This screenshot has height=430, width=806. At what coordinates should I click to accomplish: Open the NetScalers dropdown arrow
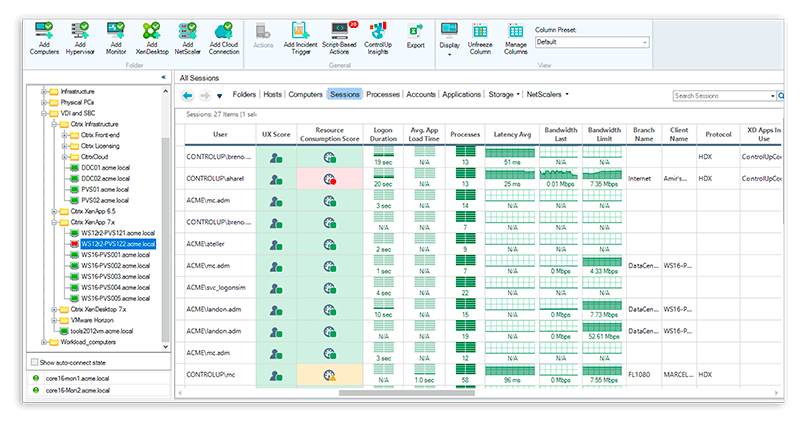click(567, 95)
